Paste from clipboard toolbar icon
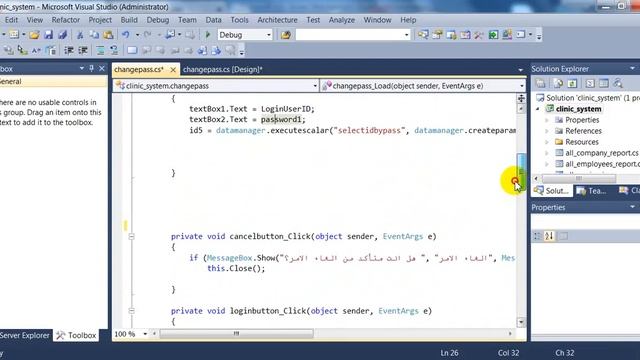The image size is (640, 360). (x=108, y=35)
